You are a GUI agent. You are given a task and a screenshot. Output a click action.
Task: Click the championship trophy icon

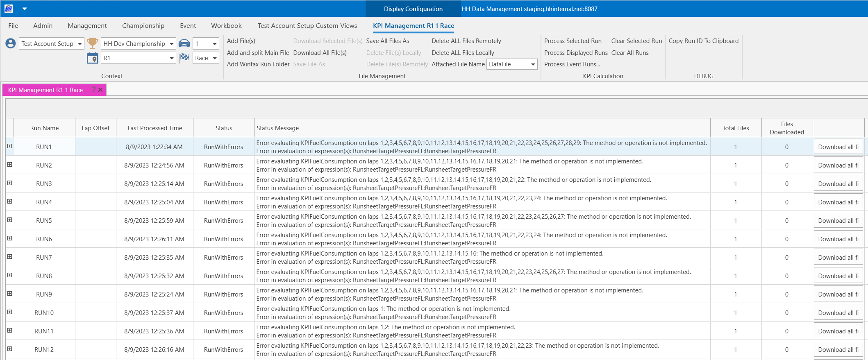tap(93, 43)
